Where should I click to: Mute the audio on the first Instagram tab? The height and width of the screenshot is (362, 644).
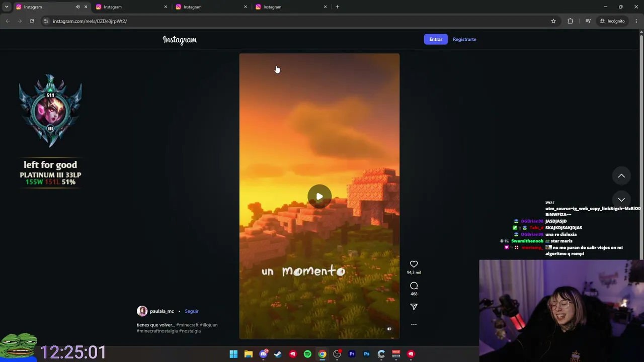point(77,7)
